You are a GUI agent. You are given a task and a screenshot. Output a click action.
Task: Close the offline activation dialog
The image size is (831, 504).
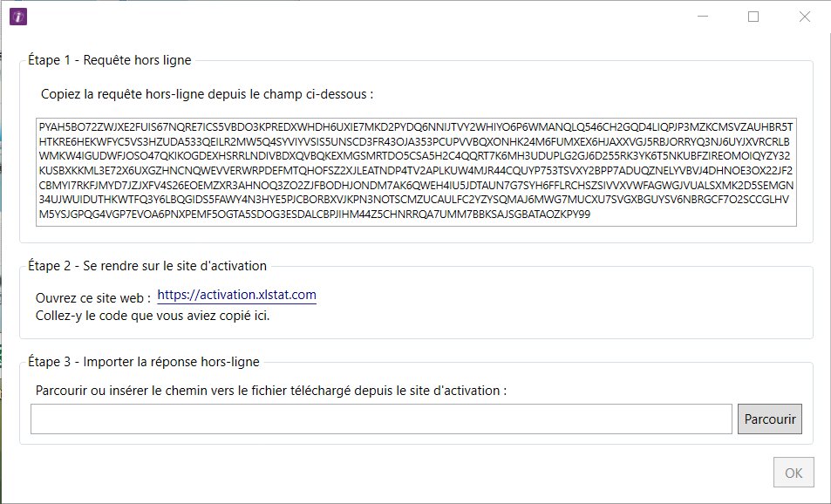pyautogui.click(x=805, y=17)
